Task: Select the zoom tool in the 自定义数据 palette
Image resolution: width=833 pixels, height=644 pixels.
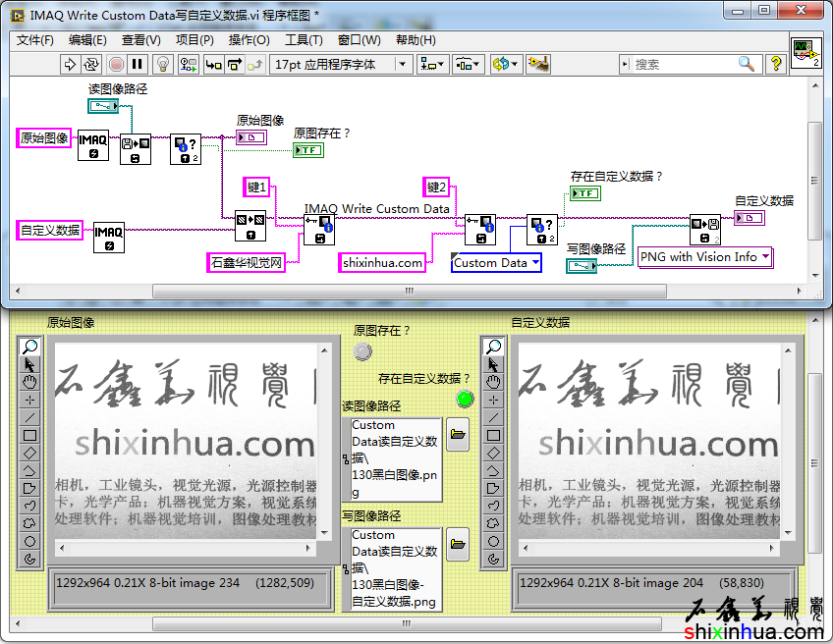Action: 493,347
